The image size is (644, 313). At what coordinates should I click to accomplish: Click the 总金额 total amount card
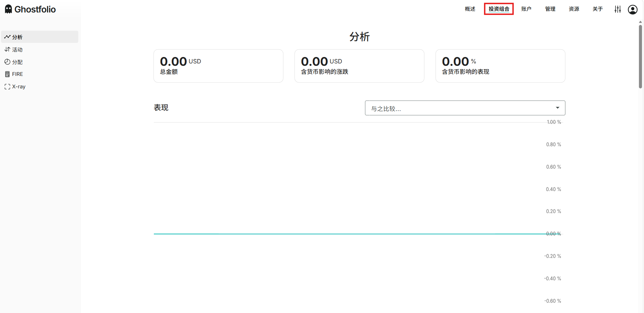tap(218, 66)
